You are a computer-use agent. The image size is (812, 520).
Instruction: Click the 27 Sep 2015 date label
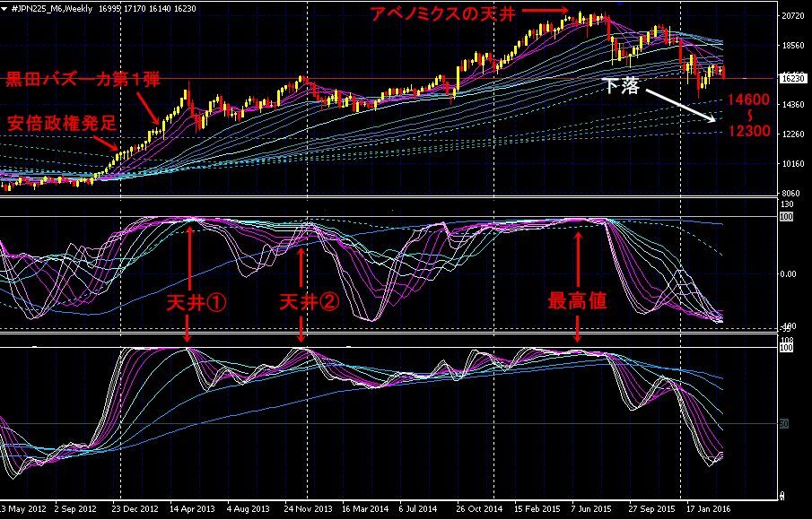pyautogui.click(x=651, y=508)
